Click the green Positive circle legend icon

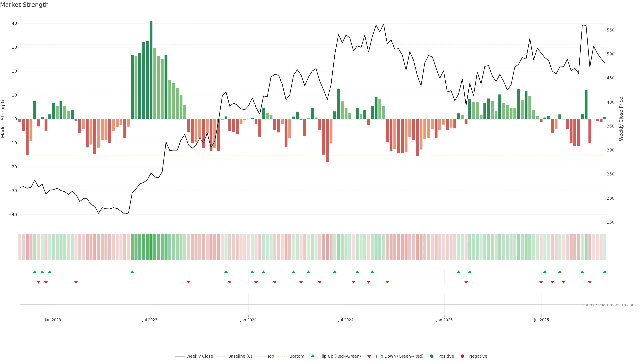click(432, 356)
